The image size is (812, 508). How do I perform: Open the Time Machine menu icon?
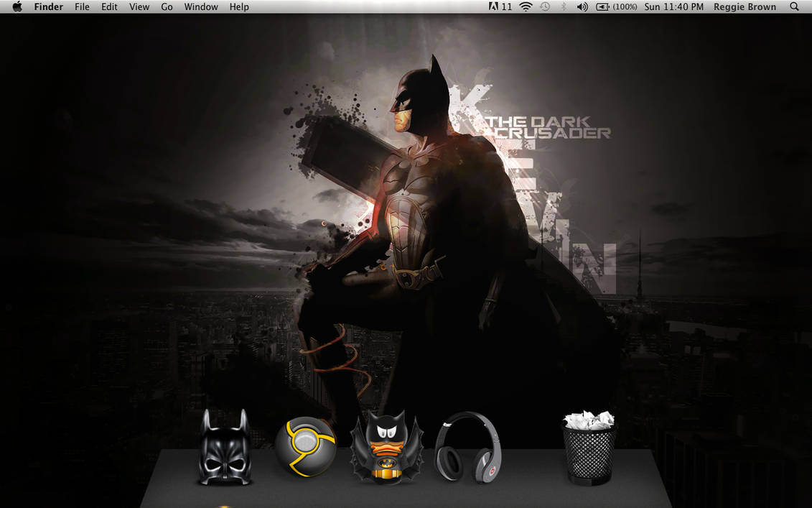[x=545, y=6]
